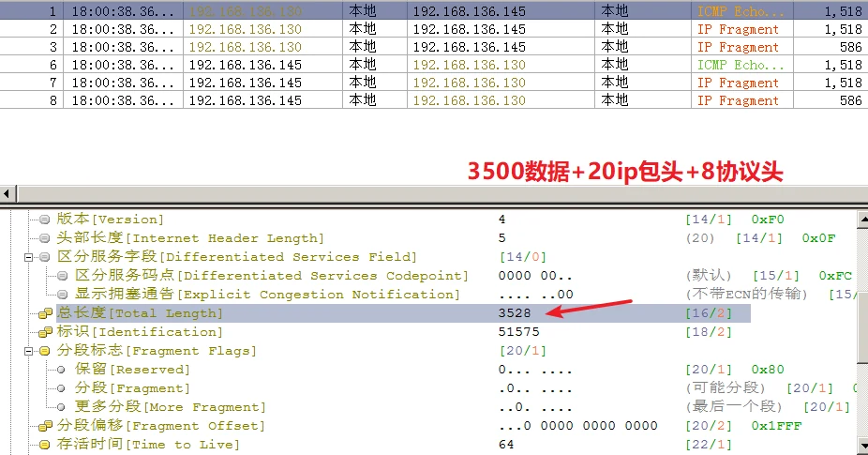Screen dimensions: 868x455
Task: Click ICMP Echo protocol in row 6
Action: coord(741,65)
